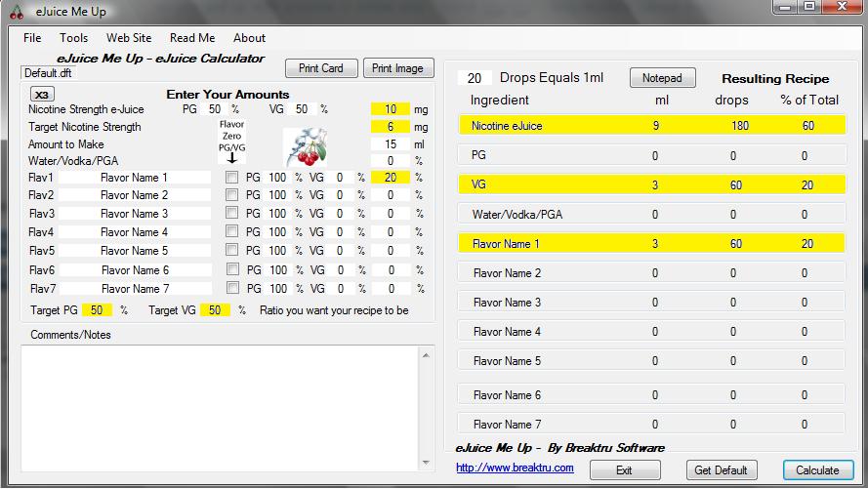Click the PG result row label
This screenshot has height=489, width=868.
[x=478, y=155]
